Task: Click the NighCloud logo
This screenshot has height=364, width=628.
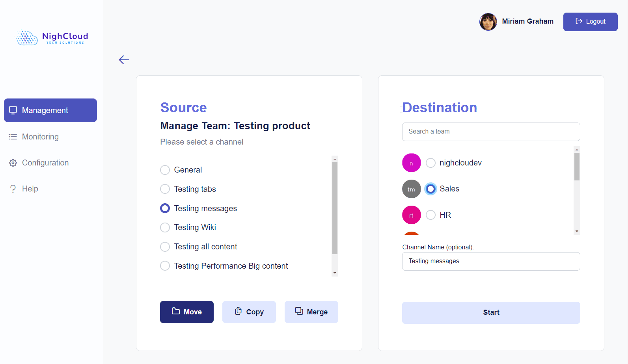Action: click(x=52, y=38)
